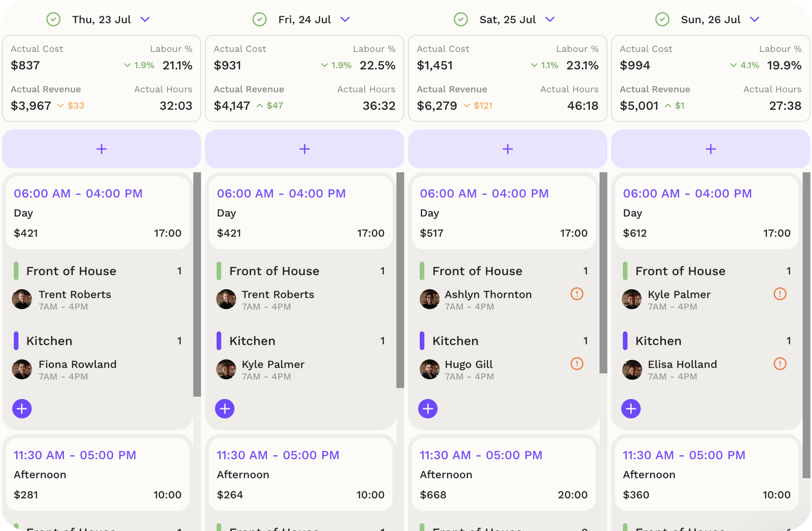The width and height of the screenshot is (812, 531).
Task: Click the warning icon beside Ashlyn Thornton
Action: [x=577, y=294]
